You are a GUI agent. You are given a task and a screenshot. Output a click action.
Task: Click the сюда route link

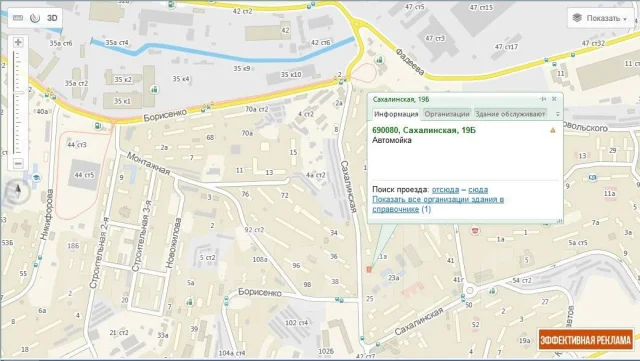coord(478,189)
